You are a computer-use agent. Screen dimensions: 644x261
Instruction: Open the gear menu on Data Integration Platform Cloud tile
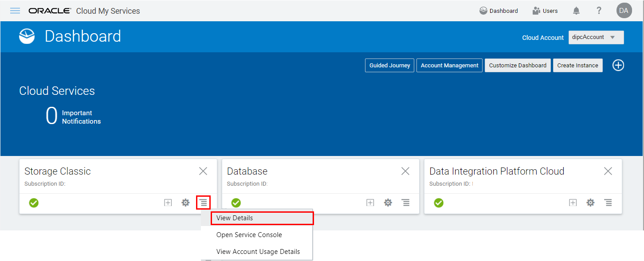click(590, 203)
